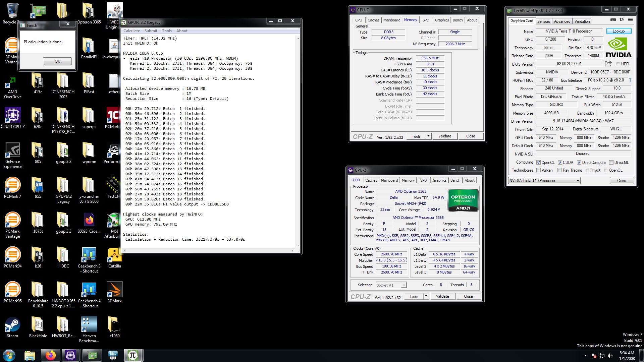Image resolution: width=644 pixels, height=362 pixels.
Task: Expand the GPU selection dropdown in GPU-Z
Action: coord(544,181)
